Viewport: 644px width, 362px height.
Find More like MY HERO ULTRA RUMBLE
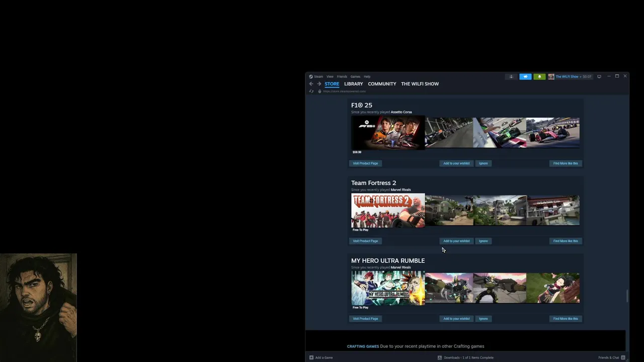pyautogui.click(x=566, y=319)
